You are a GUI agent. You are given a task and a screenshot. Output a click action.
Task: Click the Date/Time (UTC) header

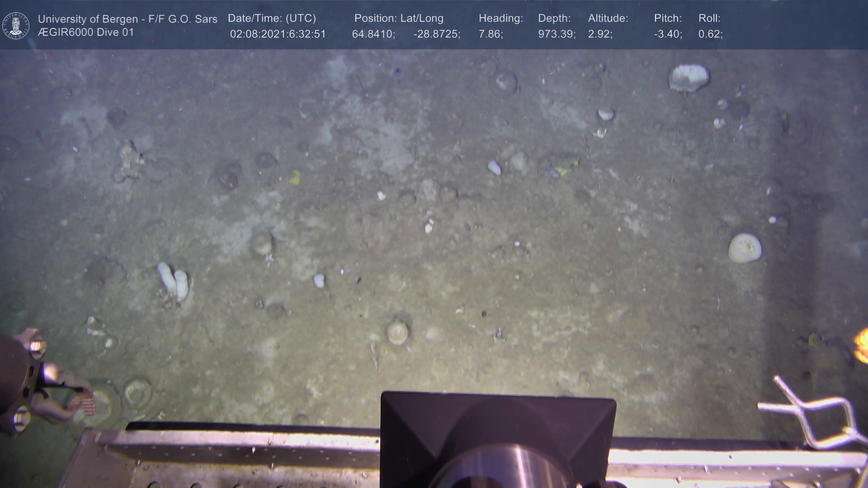point(272,19)
